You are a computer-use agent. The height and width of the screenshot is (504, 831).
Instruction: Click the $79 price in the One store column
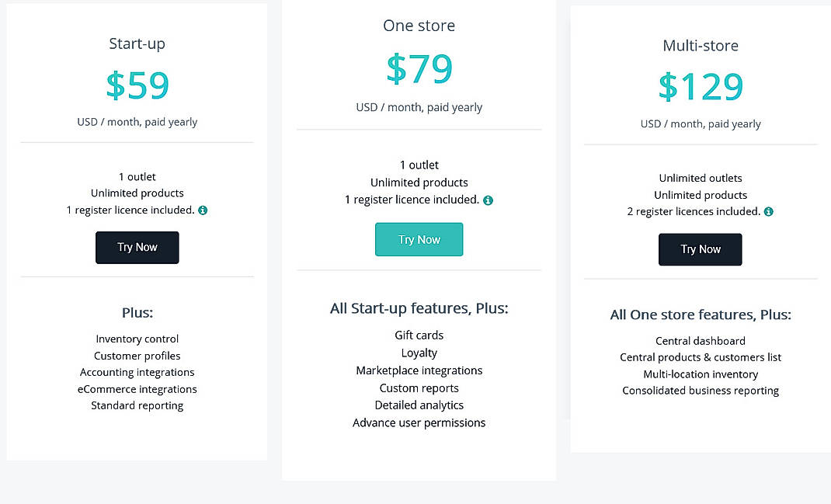point(419,69)
